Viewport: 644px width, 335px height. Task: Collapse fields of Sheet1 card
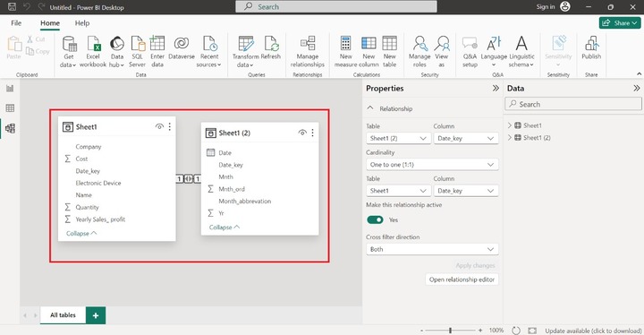pos(81,234)
